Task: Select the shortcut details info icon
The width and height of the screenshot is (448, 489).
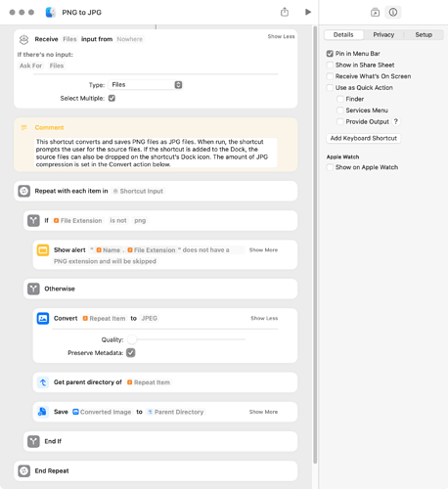Action: tap(393, 13)
